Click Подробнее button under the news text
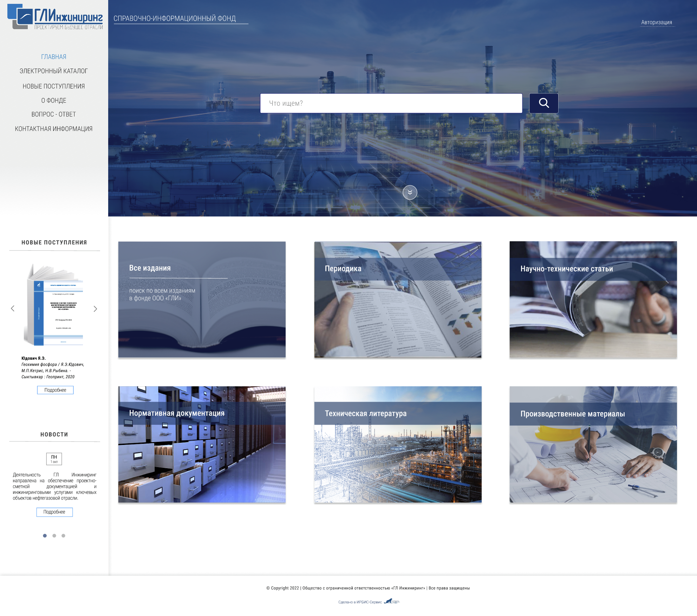 tap(54, 512)
